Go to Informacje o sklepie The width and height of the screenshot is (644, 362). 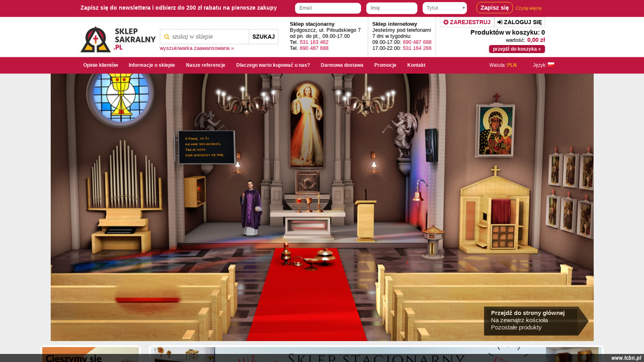pyautogui.click(x=152, y=65)
